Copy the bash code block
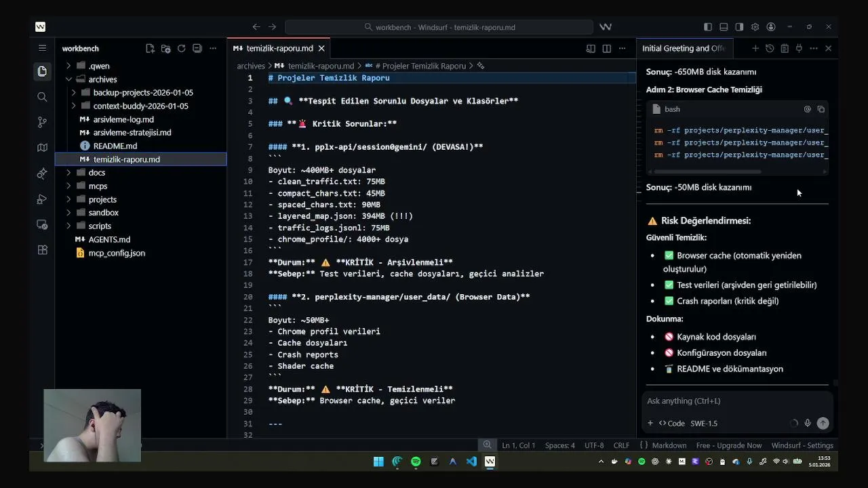The height and width of the screenshot is (488, 868). coord(821,109)
